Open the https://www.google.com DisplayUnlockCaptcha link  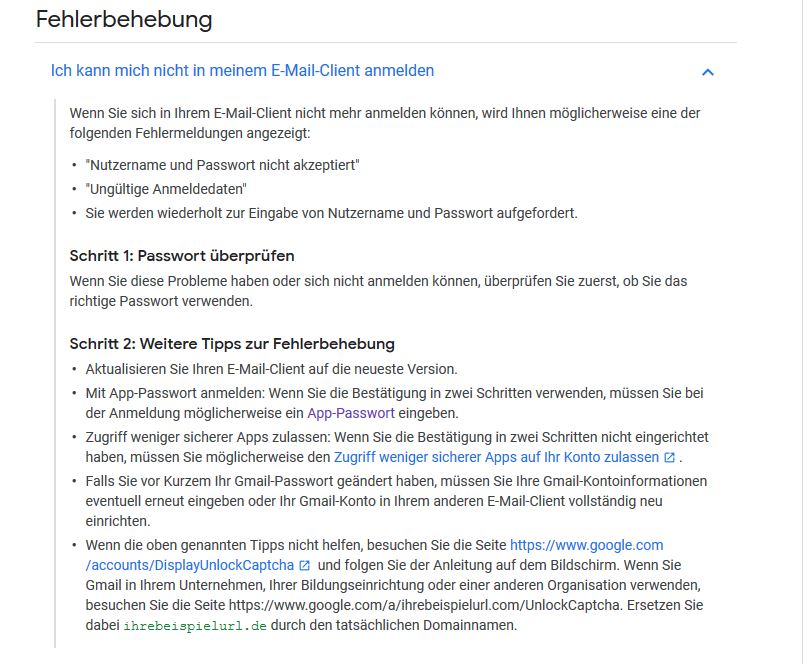(x=375, y=555)
